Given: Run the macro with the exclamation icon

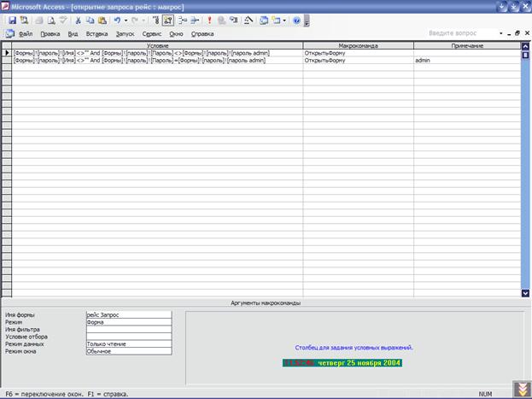Looking at the screenshot, I should pyautogui.click(x=209, y=20).
